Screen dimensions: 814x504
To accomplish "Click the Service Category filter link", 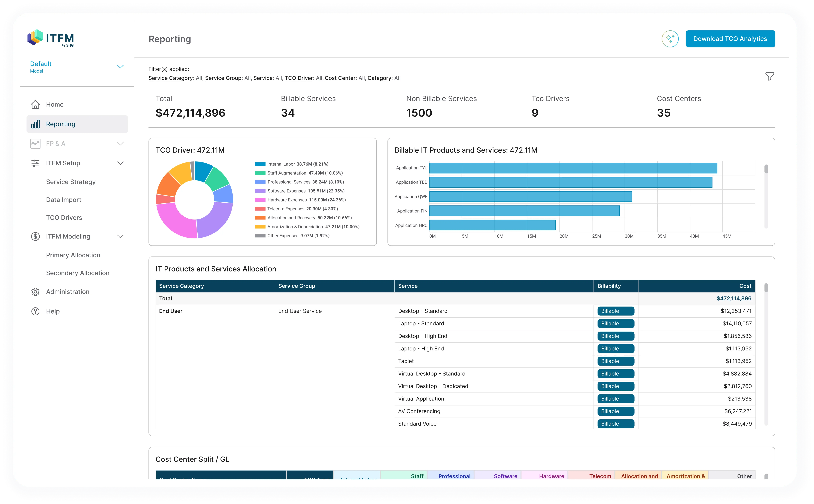I will [170, 78].
